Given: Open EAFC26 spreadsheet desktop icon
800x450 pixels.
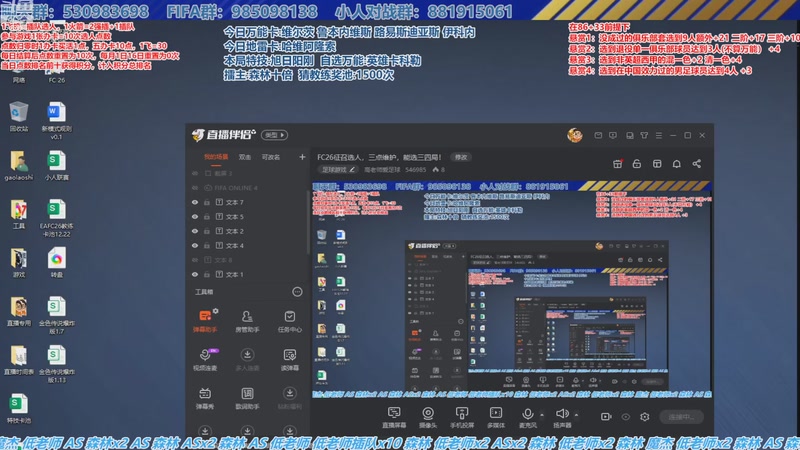Looking at the screenshot, I should click(x=56, y=218).
